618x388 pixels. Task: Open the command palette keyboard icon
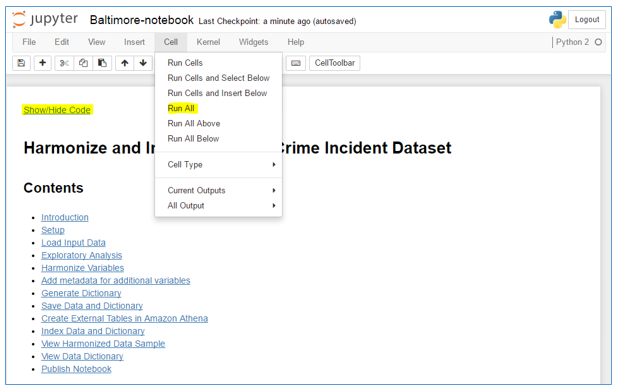[296, 63]
